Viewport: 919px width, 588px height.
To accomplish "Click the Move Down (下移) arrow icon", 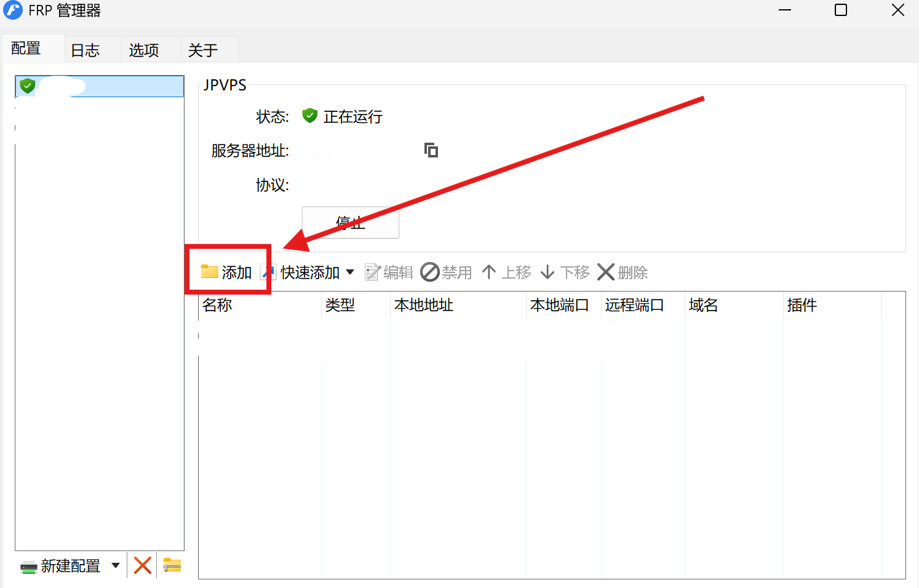I will click(547, 272).
